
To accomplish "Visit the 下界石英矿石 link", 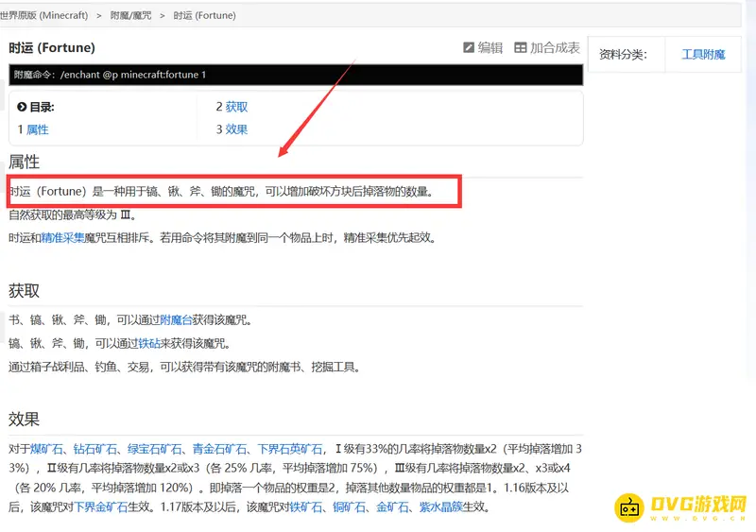I will point(289,449).
